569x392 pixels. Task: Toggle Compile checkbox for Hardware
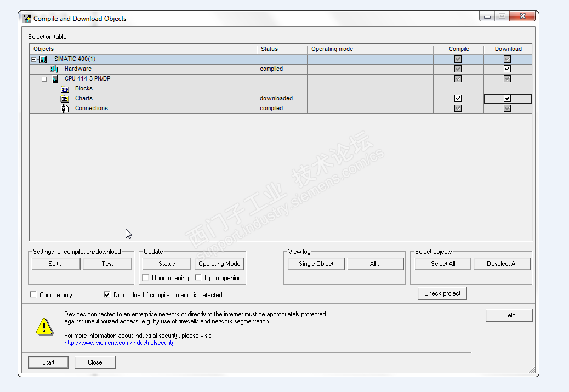pos(458,69)
